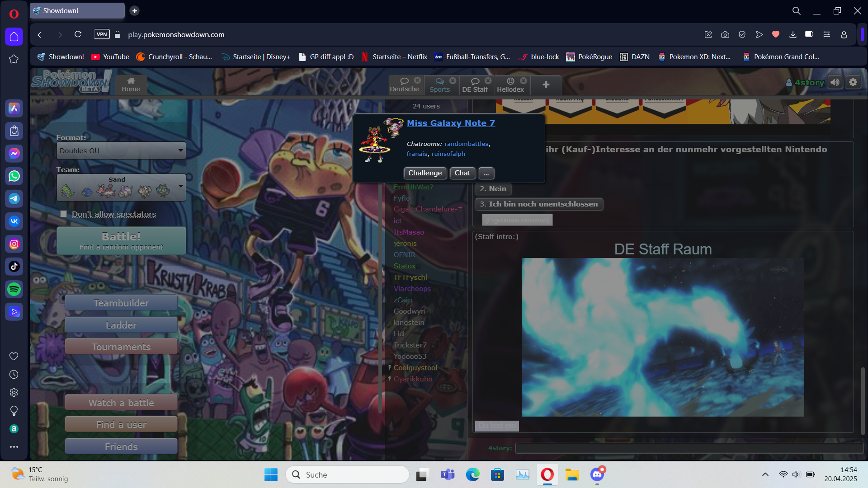Open ruinsofalph chatroom link

(x=448, y=154)
